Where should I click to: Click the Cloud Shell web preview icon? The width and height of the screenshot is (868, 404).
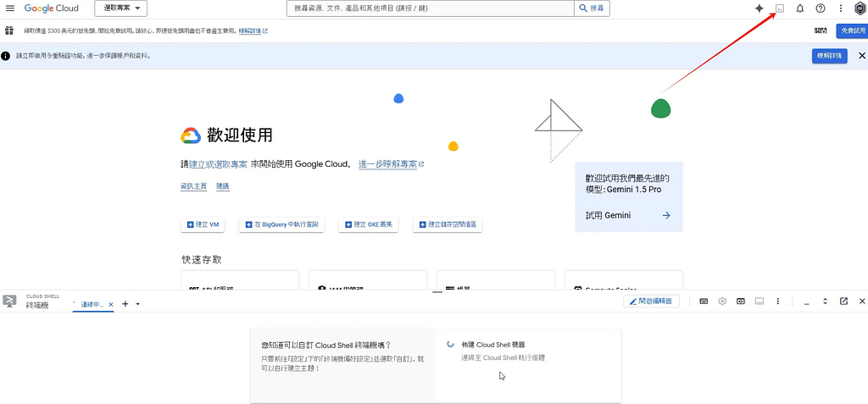pyautogui.click(x=741, y=301)
